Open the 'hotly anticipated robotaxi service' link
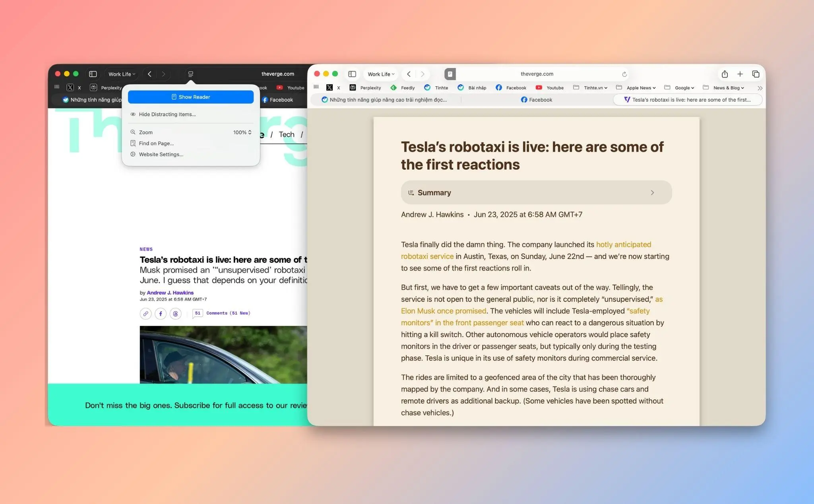 tap(526, 250)
